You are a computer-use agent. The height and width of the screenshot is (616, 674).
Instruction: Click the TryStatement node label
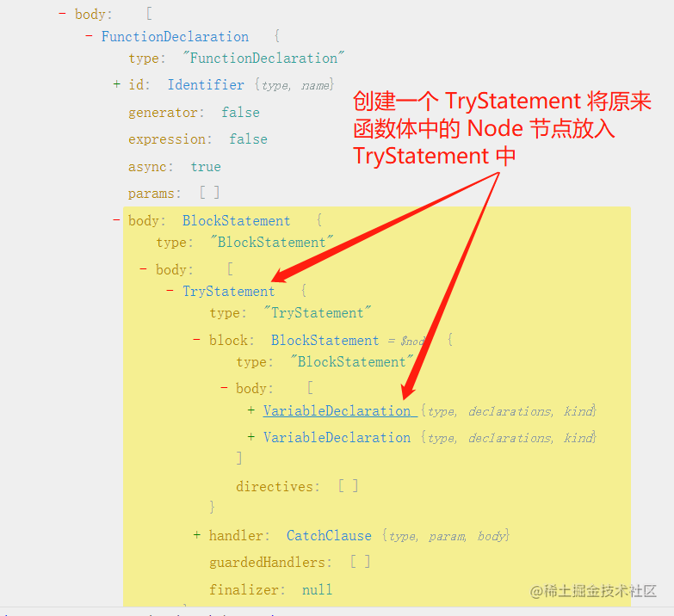(x=229, y=292)
